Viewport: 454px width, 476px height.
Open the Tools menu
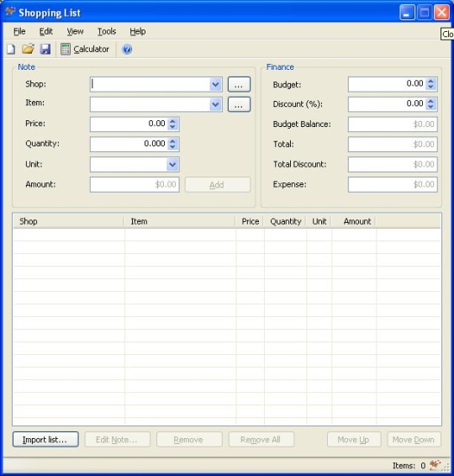coord(107,31)
